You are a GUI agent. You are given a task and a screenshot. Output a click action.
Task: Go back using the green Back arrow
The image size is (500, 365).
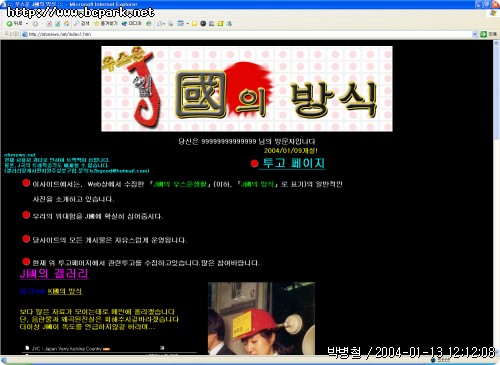pos(14,23)
